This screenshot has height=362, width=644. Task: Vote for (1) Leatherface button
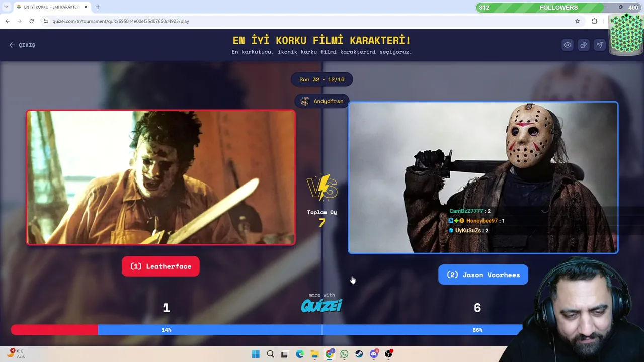tap(160, 266)
